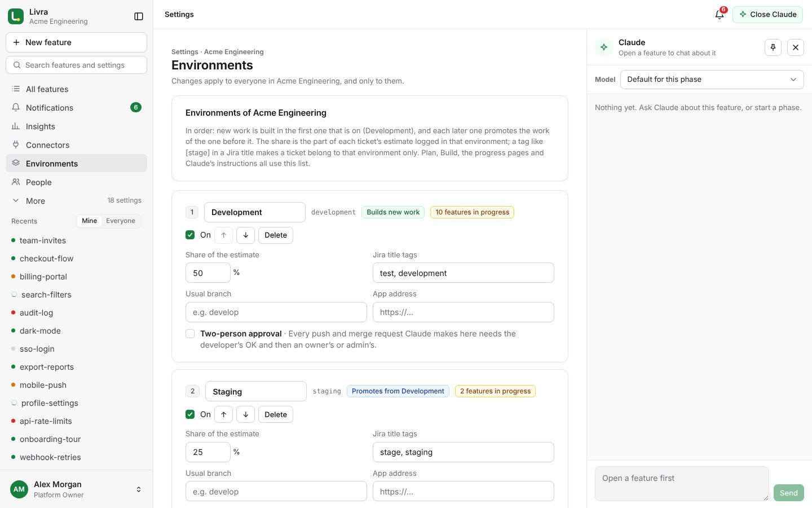
Task: Turn off the Development environment checkbox
Action: 190,235
